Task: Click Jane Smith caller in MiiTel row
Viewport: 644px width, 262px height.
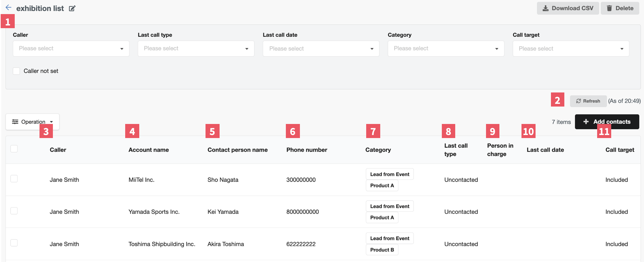Action: coord(64,180)
